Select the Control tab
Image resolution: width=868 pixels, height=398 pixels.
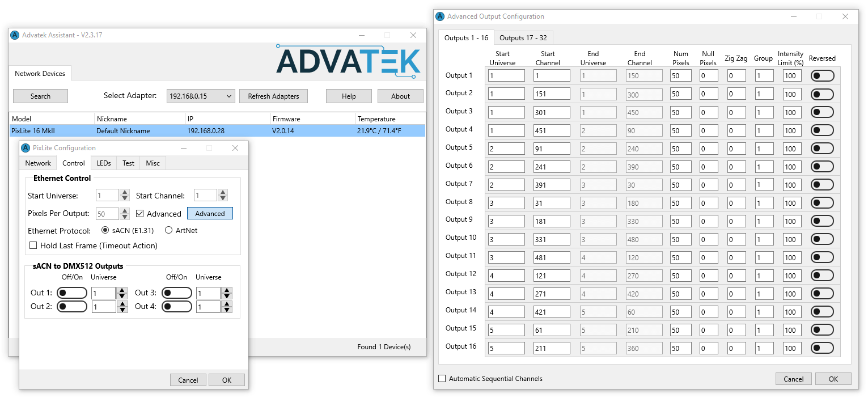(x=74, y=163)
